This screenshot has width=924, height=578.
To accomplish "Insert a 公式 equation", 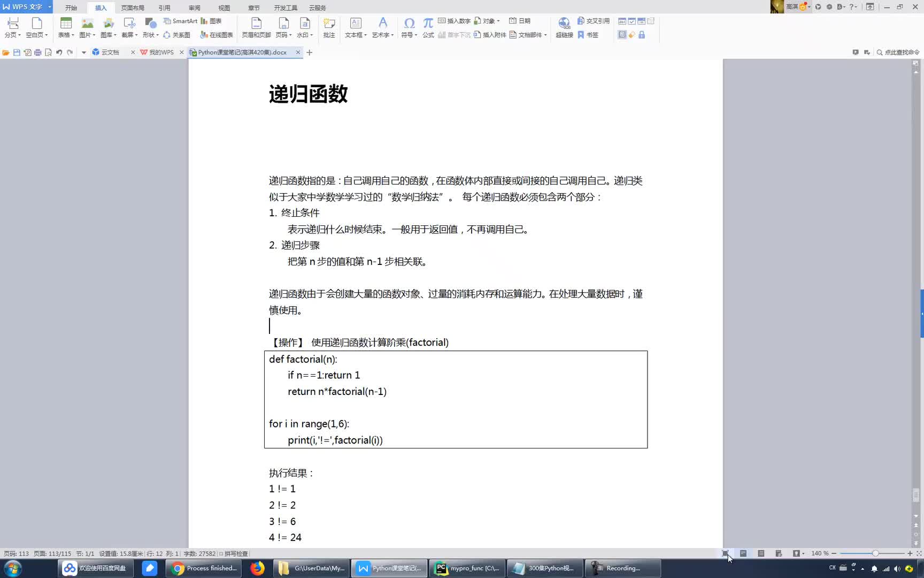I will [x=428, y=28].
